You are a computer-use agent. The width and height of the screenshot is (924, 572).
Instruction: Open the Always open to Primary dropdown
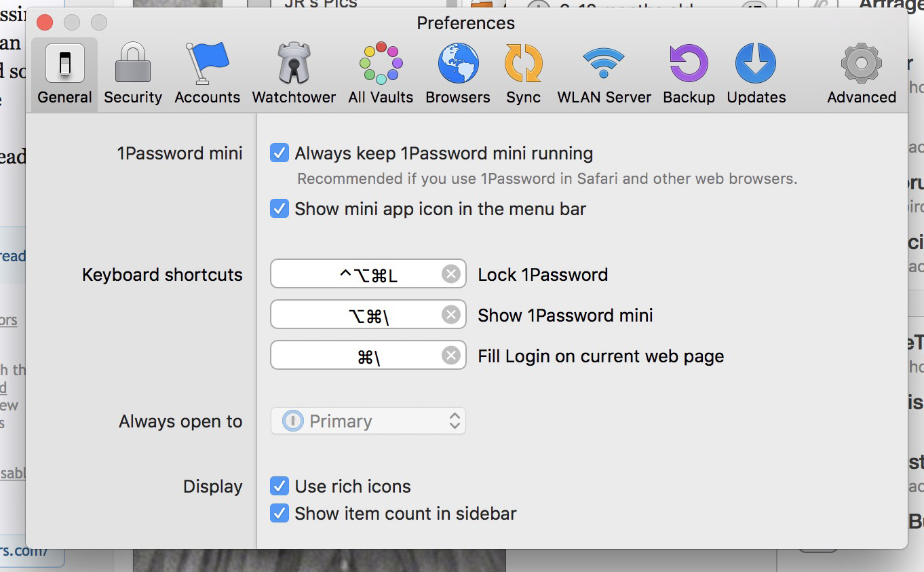click(x=368, y=421)
